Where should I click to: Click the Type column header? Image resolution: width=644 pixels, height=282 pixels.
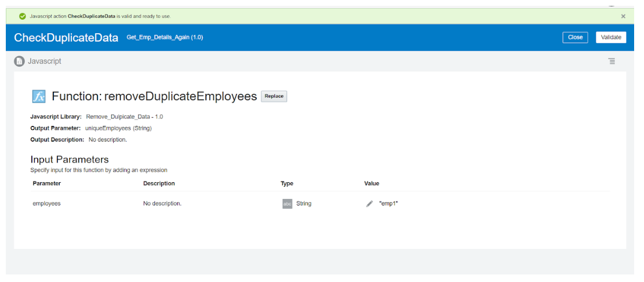tap(287, 183)
